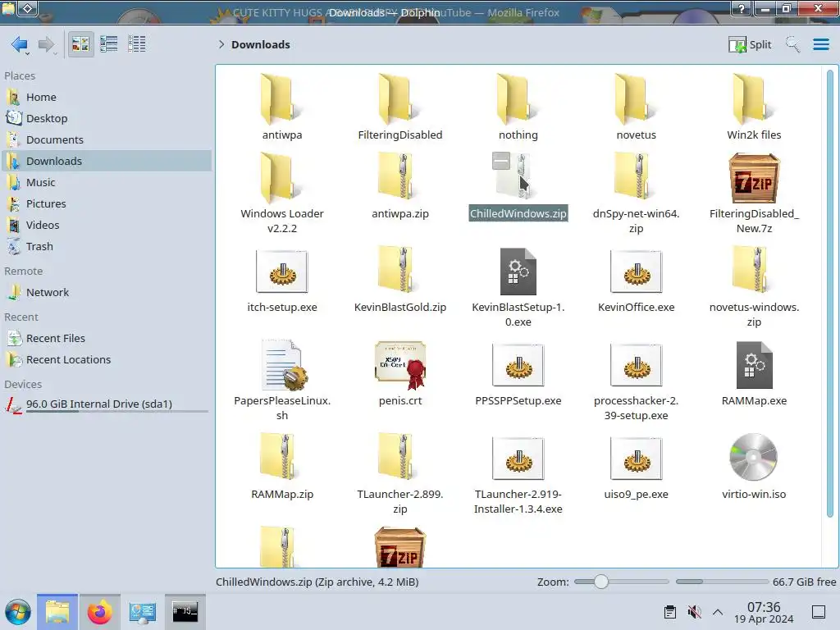Open Network under Remote
The height and width of the screenshot is (630, 840).
point(106,293)
